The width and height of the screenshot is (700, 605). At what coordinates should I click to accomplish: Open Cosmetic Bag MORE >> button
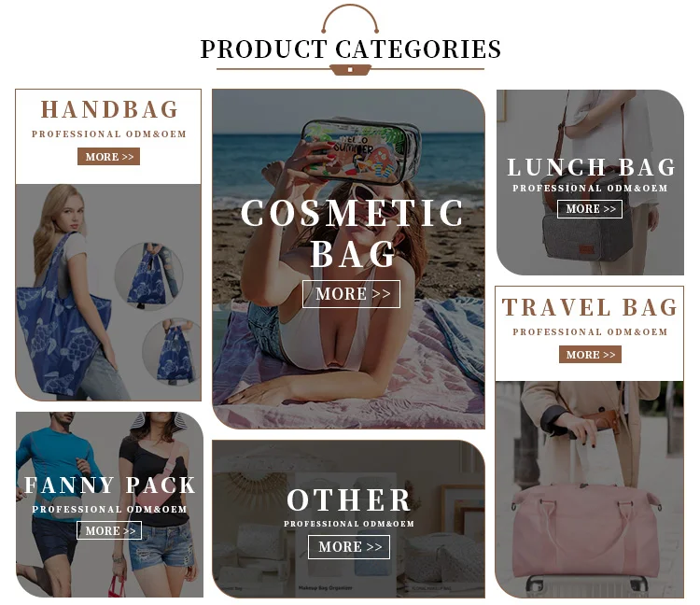coord(351,294)
